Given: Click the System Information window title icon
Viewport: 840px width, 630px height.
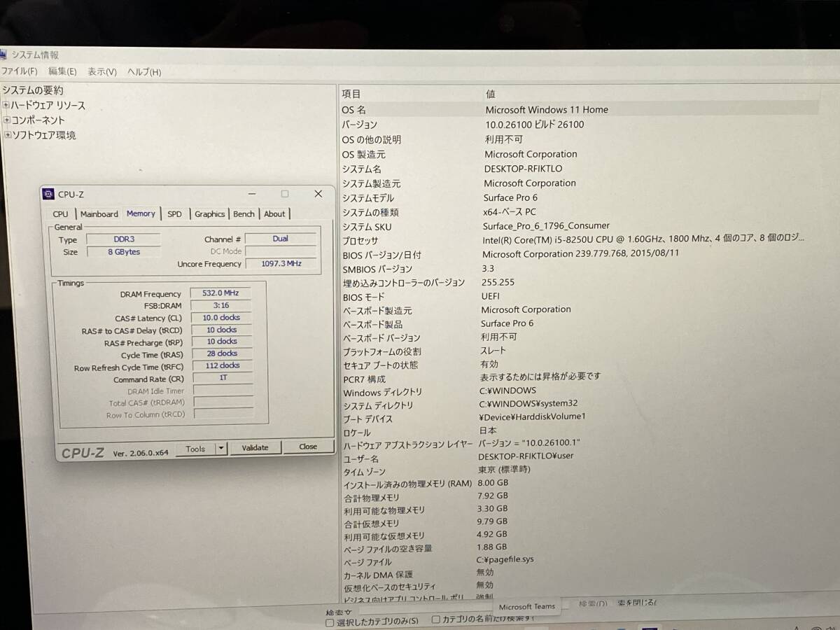Looking at the screenshot, I should 3,55.
